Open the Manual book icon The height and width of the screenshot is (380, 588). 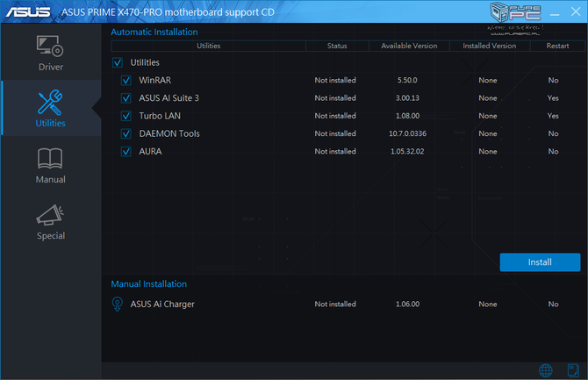pos(50,158)
